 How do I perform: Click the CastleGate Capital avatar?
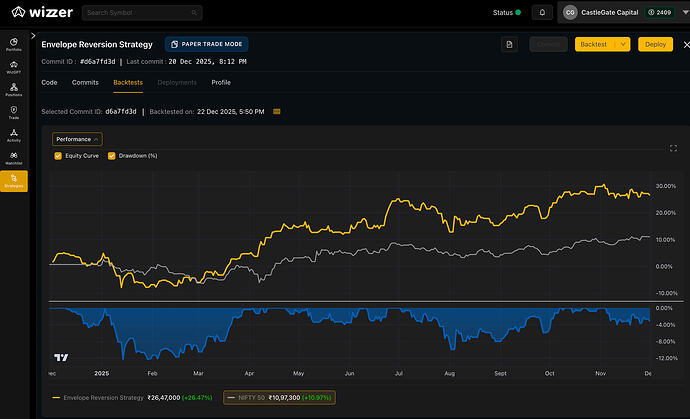570,12
